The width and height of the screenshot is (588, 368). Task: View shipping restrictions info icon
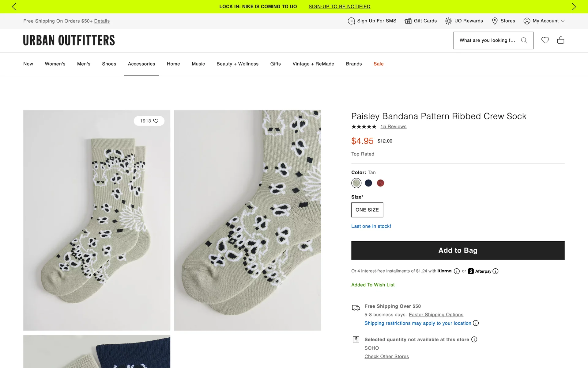pos(476,323)
